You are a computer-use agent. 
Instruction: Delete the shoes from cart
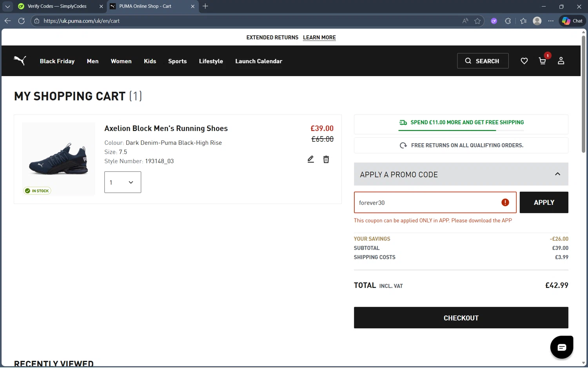coord(326,159)
